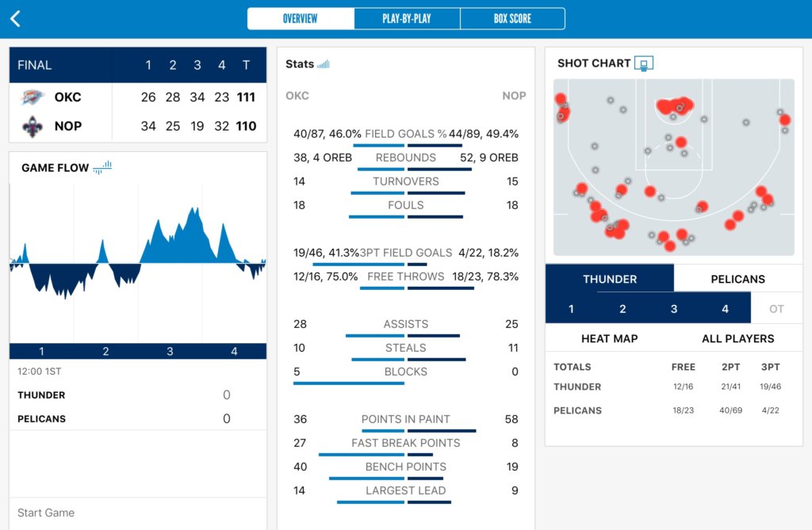This screenshot has height=530, width=812.
Task: Click the NOP Pelicans team logo
Action: coord(33,126)
